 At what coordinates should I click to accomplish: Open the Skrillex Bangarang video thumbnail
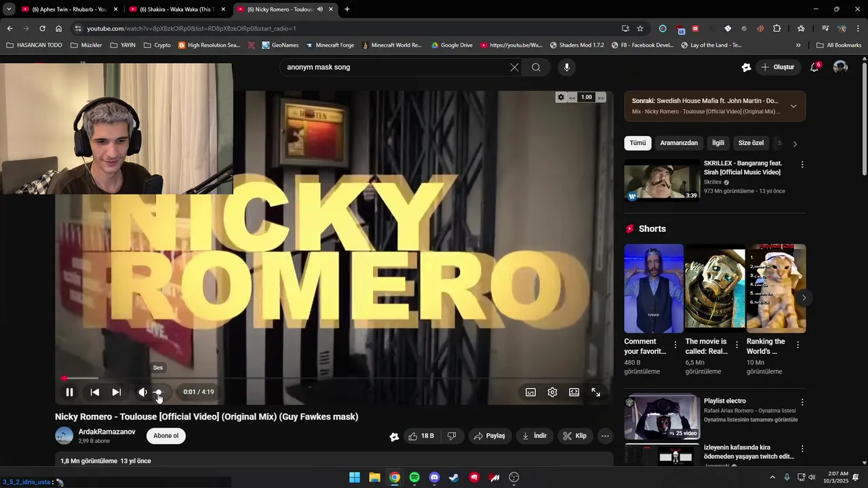[662, 180]
